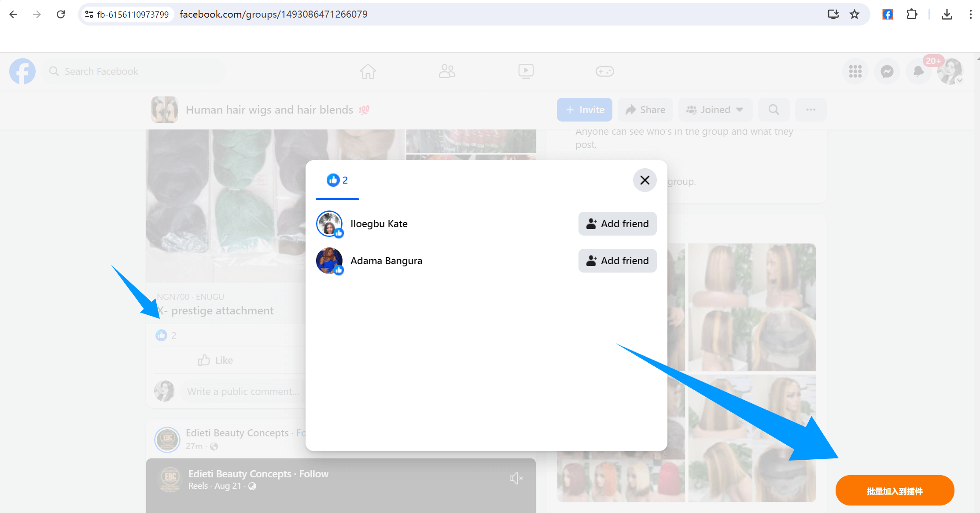
Task: Open the browser three-dot menu
Action: coord(970,14)
